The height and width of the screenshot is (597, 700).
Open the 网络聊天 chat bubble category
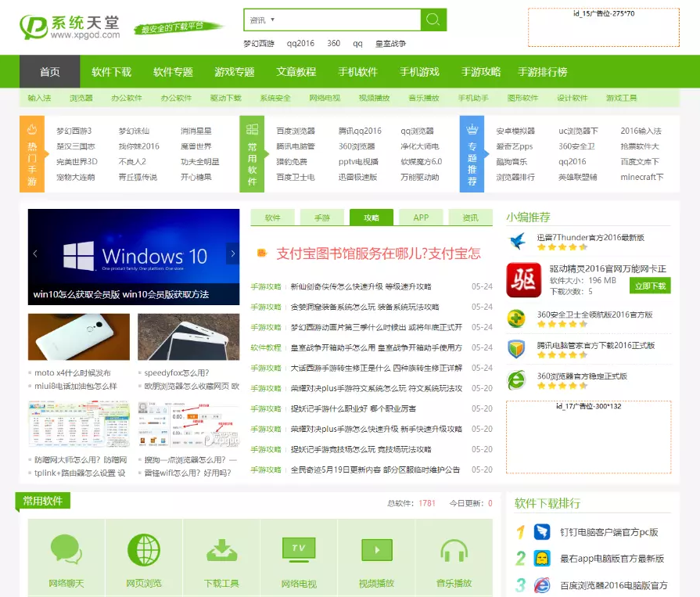[66, 558]
